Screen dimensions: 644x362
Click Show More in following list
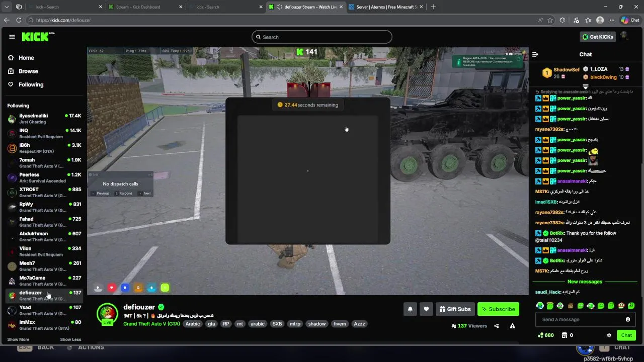18,339
